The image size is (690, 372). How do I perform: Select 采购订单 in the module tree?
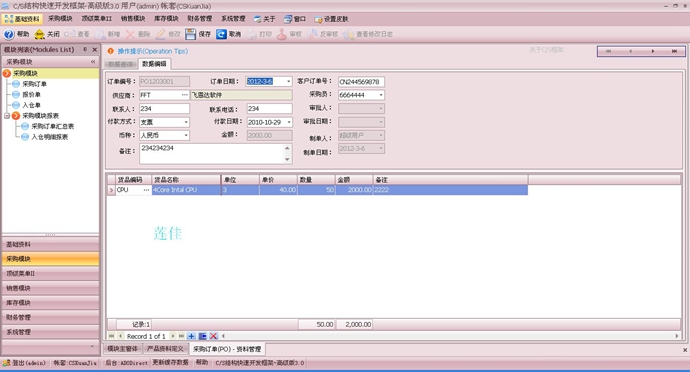point(34,84)
